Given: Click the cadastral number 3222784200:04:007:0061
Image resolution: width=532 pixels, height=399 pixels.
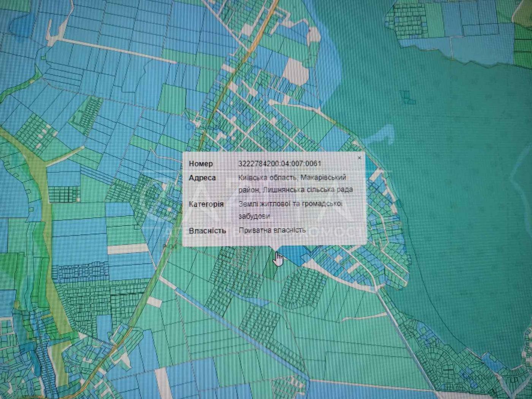Looking at the screenshot, I should point(280,164).
